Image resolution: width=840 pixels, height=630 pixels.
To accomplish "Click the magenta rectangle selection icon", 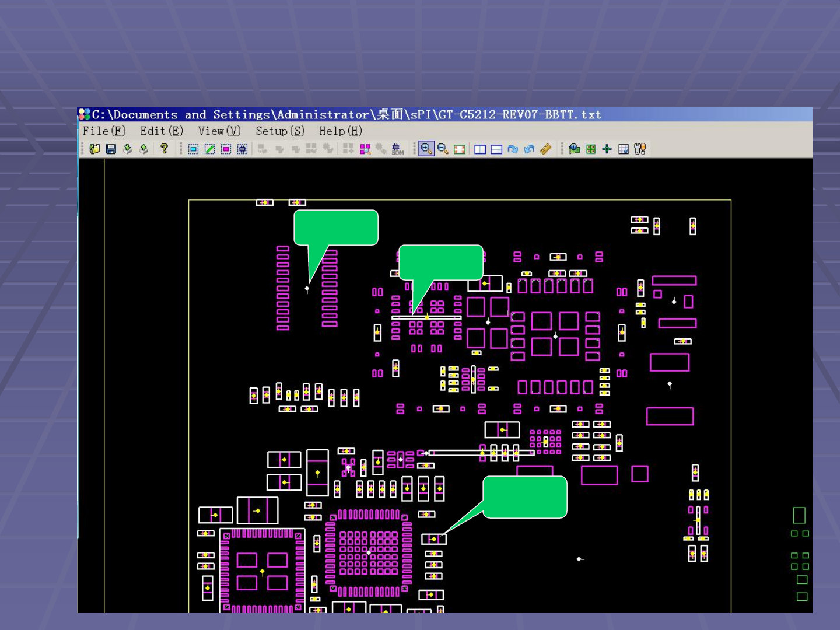I will (226, 149).
